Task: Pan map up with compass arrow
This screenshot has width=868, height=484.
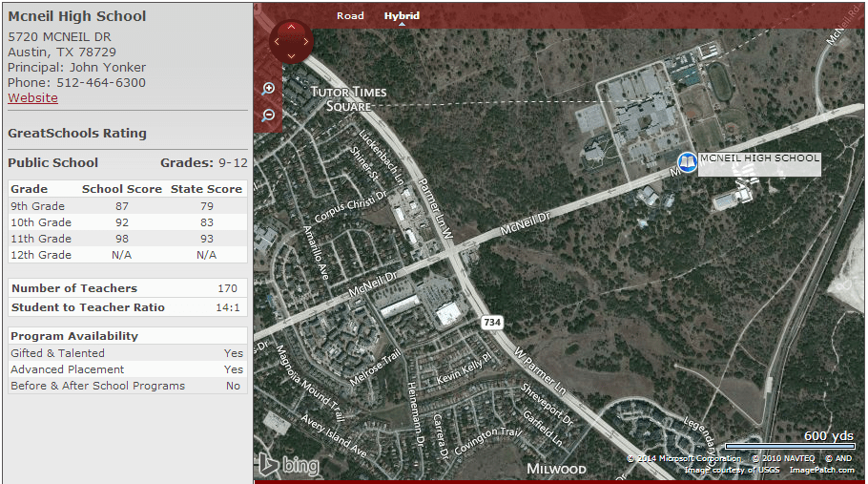Action: 291,27
